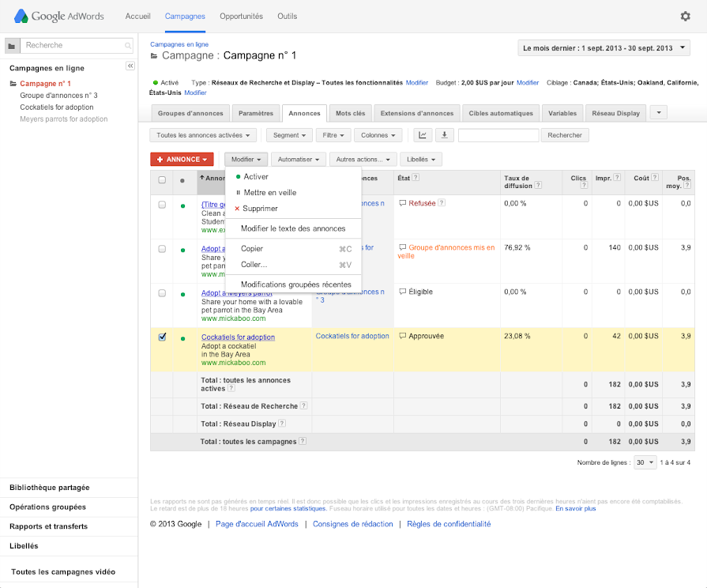
Task: Check the box for the Refusée ad row
Action: tap(162, 205)
